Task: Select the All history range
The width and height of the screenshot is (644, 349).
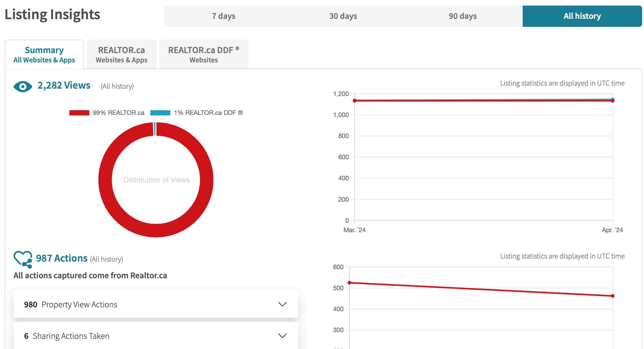Action: tap(582, 16)
